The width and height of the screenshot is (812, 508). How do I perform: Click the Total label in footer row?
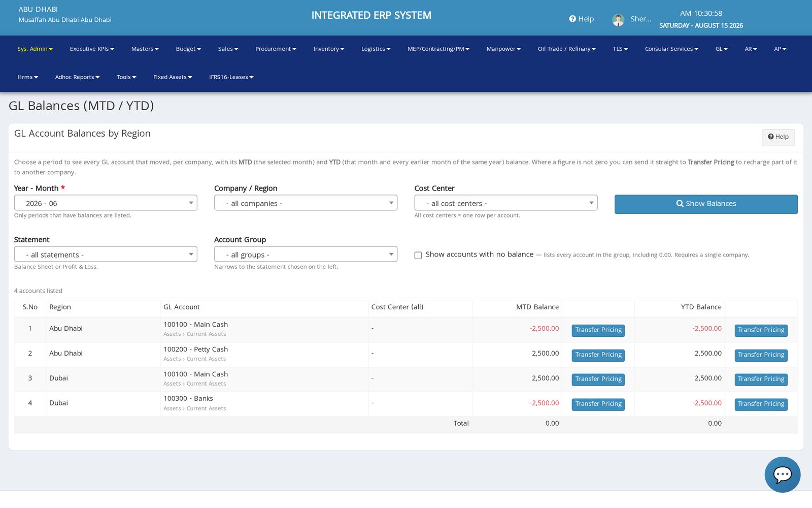[x=461, y=424]
